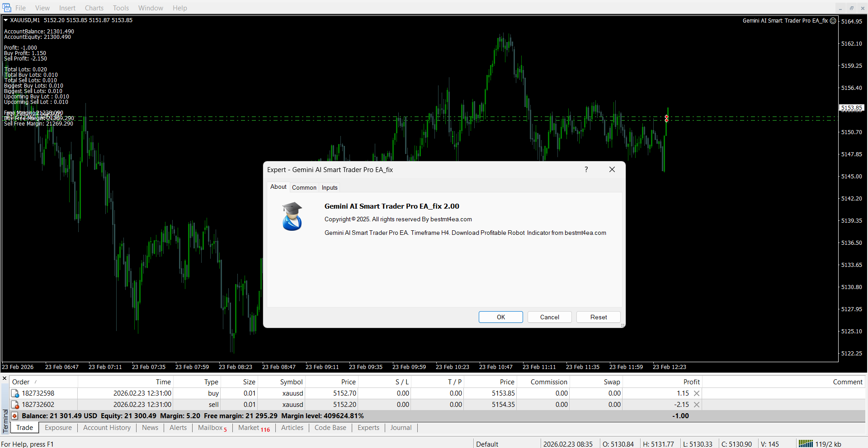
Task: Click the question mark help icon in the Expert dialog
Action: [x=586, y=169]
